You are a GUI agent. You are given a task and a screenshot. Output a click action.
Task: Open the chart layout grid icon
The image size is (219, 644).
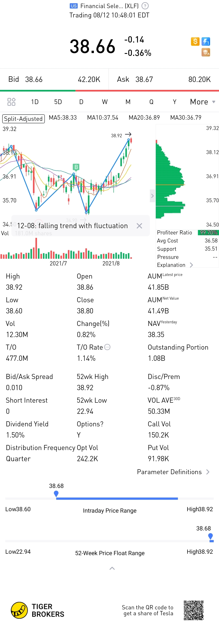(x=11, y=102)
